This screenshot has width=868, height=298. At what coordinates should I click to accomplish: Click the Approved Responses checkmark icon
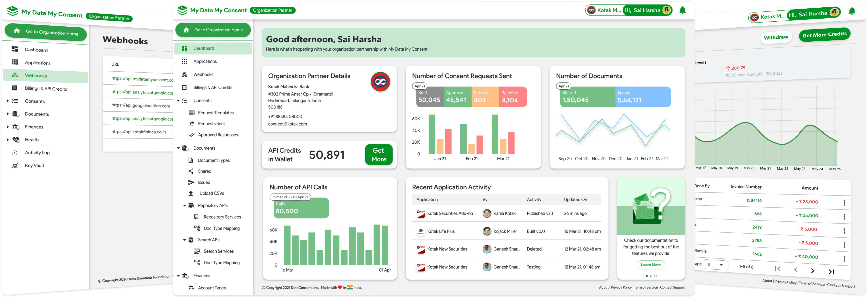pyautogui.click(x=191, y=135)
